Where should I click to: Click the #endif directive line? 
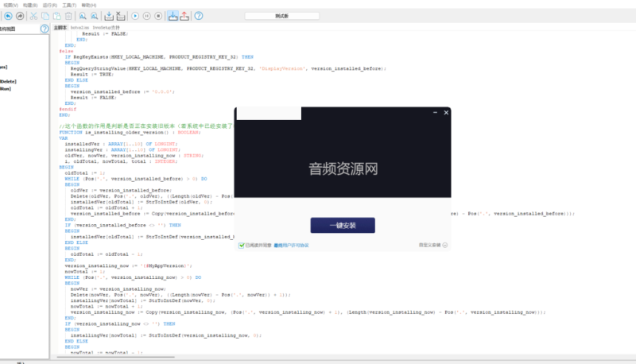point(68,109)
